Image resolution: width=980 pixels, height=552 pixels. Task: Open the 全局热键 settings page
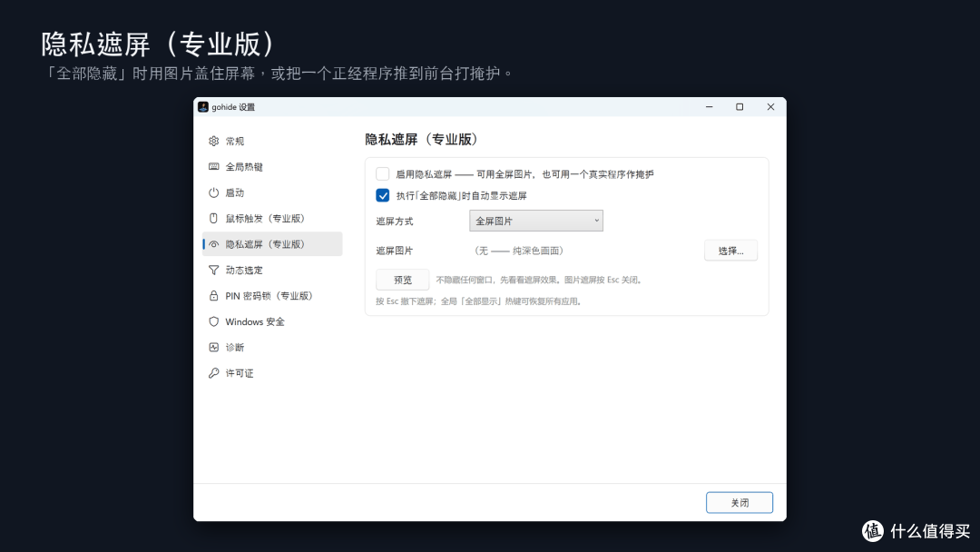(x=272, y=167)
